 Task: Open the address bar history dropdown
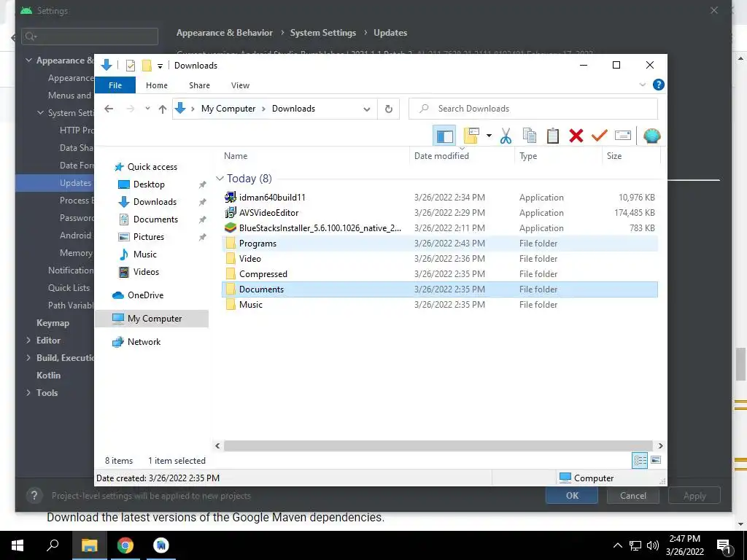pyautogui.click(x=367, y=109)
